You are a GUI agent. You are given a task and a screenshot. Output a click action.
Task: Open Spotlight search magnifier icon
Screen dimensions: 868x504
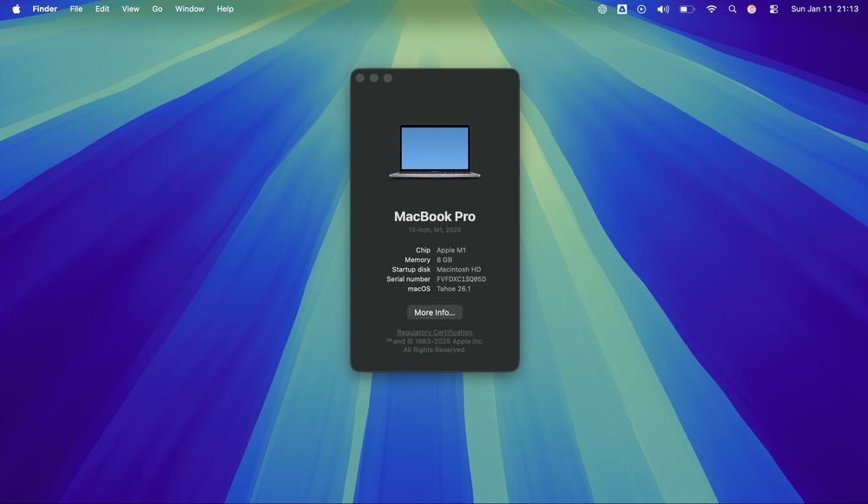pos(733,9)
